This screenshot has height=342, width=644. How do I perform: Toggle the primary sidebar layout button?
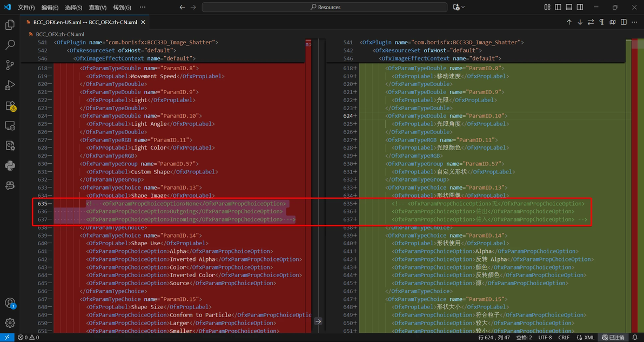[558, 7]
